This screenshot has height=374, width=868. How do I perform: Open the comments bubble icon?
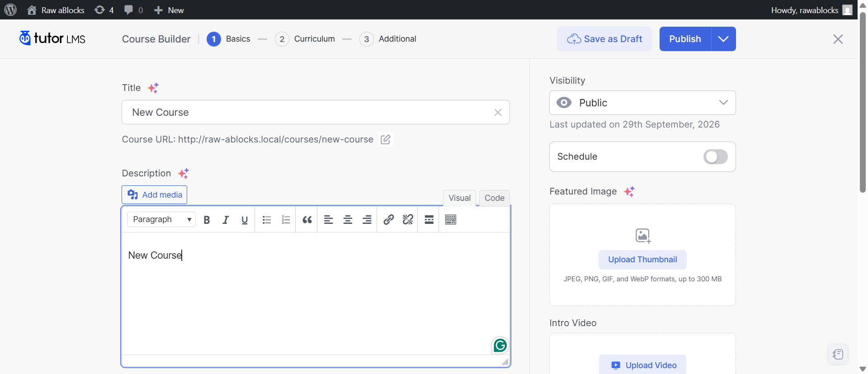click(x=133, y=10)
